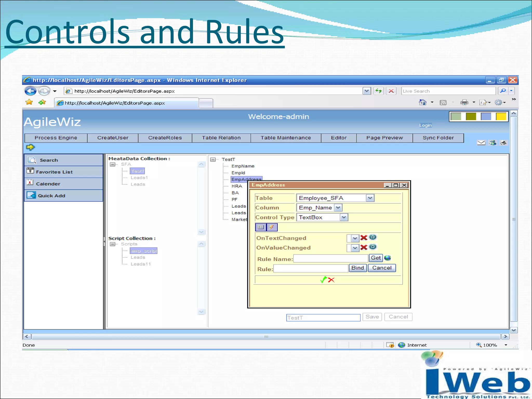Click the Save button below the tree
Viewport: 532px width, 399px height.
(372, 317)
